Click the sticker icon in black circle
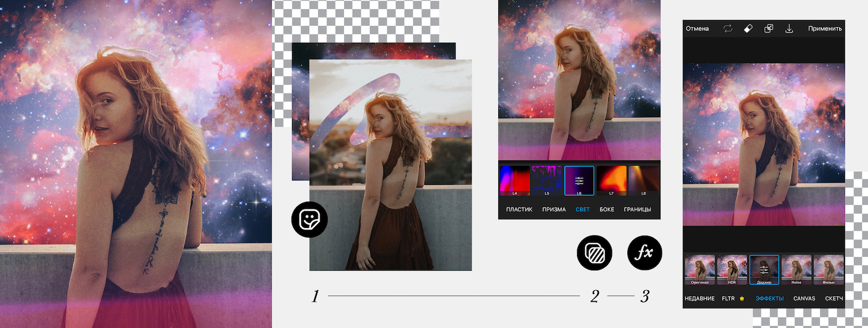 click(x=310, y=219)
